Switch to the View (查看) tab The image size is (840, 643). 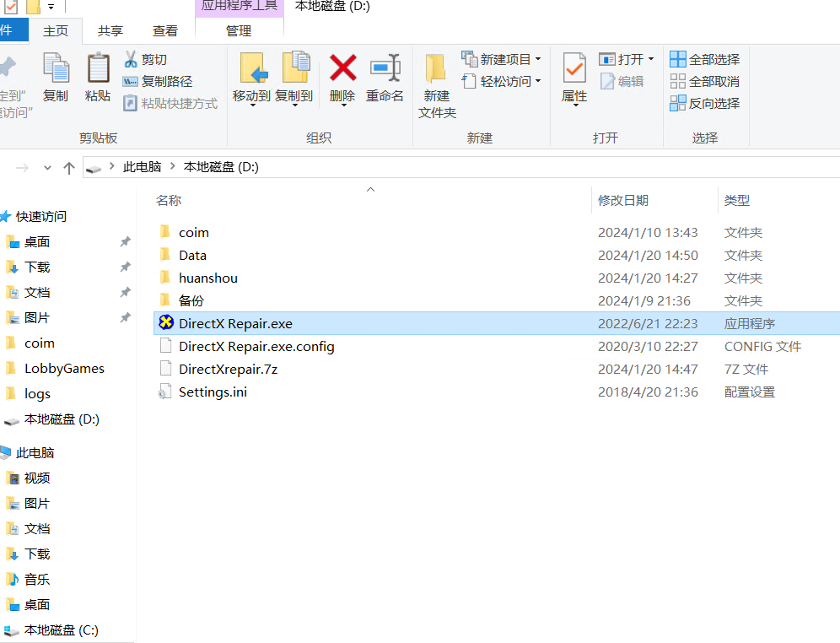[x=165, y=31]
